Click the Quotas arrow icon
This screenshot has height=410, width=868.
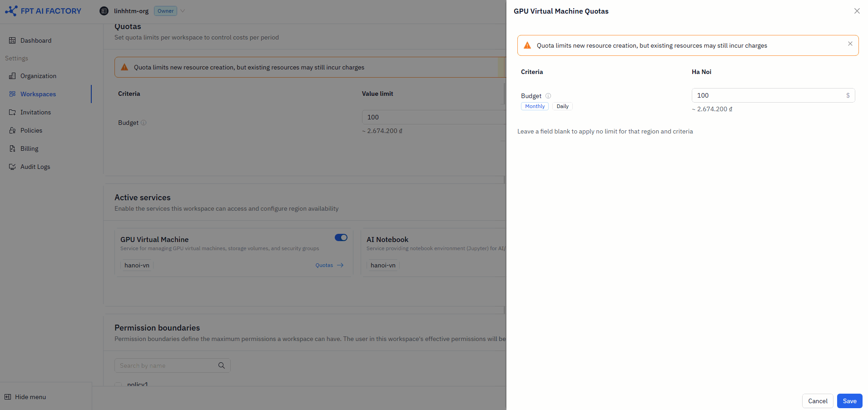pyautogui.click(x=340, y=265)
